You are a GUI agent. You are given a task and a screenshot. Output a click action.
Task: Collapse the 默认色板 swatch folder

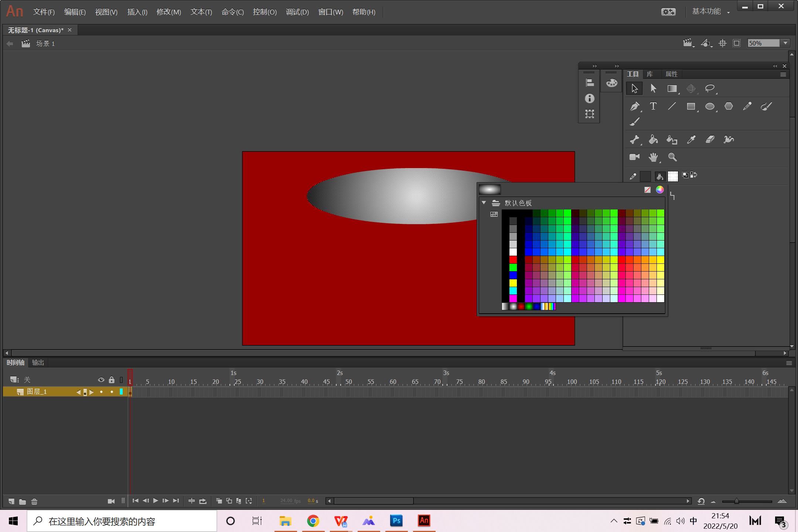484,203
